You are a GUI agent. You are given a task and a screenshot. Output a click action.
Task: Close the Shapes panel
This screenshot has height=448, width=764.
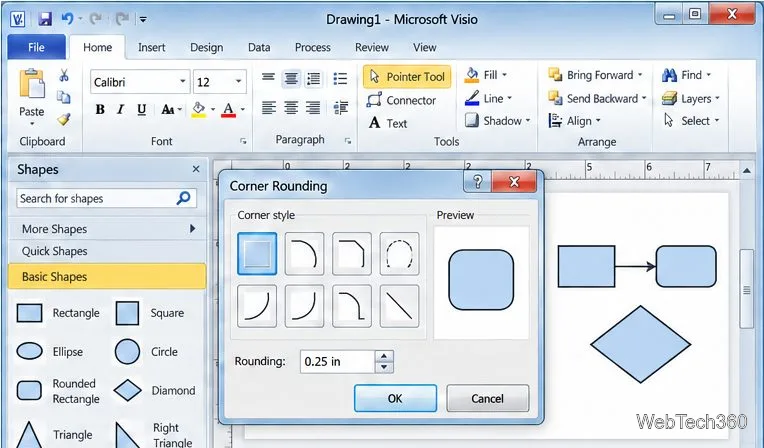(196, 169)
